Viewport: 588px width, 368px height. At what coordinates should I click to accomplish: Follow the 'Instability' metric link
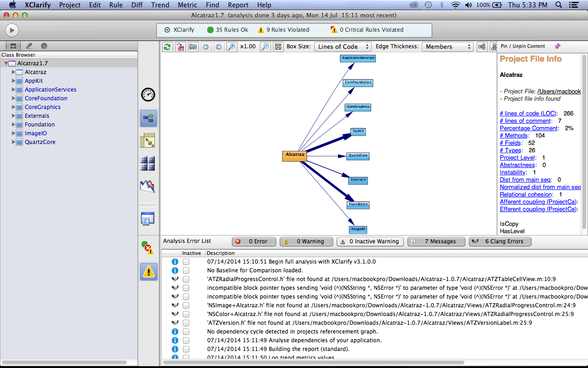pyautogui.click(x=512, y=172)
